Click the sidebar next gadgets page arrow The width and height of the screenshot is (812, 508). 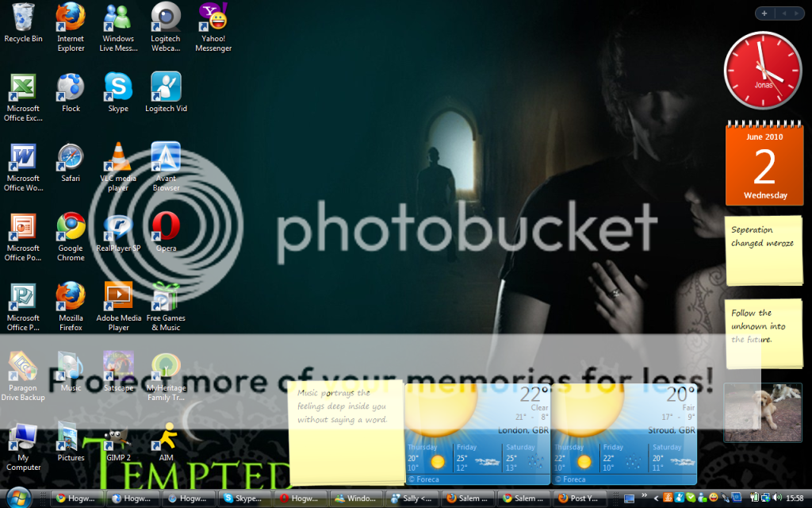(x=796, y=13)
